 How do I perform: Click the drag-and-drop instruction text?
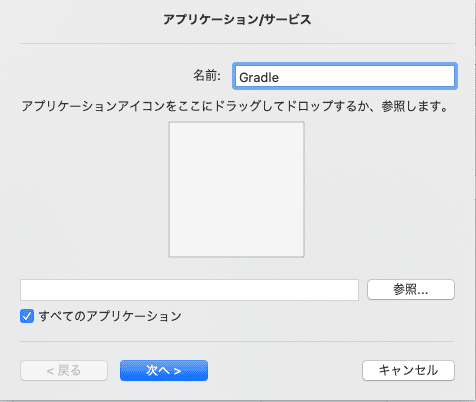[x=235, y=106]
